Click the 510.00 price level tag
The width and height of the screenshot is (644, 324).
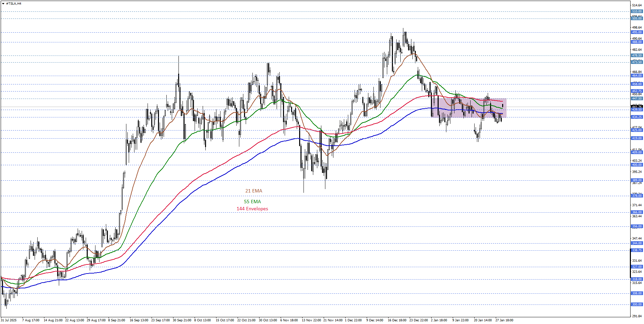[x=637, y=11]
